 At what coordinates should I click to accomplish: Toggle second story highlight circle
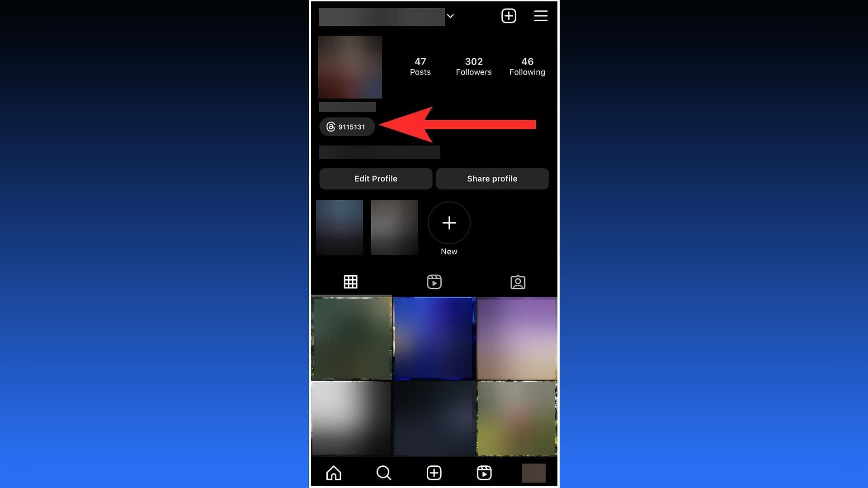(394, 227)
